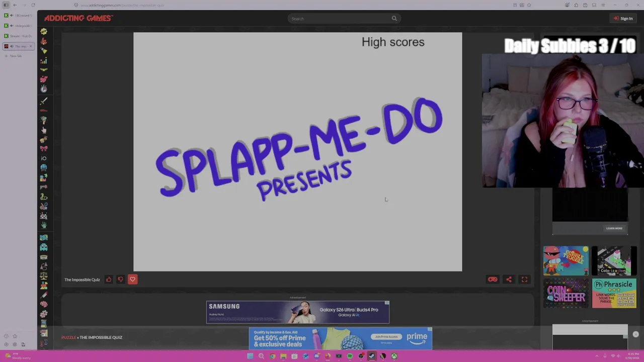The height and width of the screenshot is (362, 644).
Task: Close the bottom-right floating ad
Action: point(636,334)
